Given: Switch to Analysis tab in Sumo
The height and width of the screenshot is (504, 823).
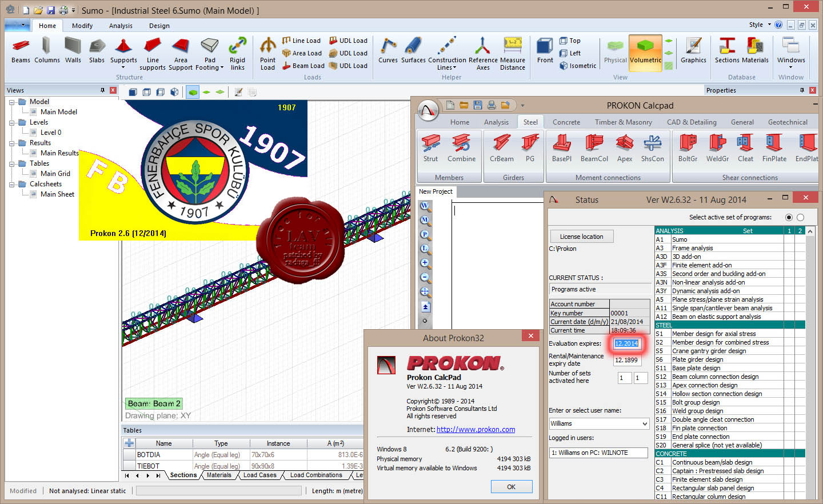Looking at the screenshot, I should [x=121, y=26].
